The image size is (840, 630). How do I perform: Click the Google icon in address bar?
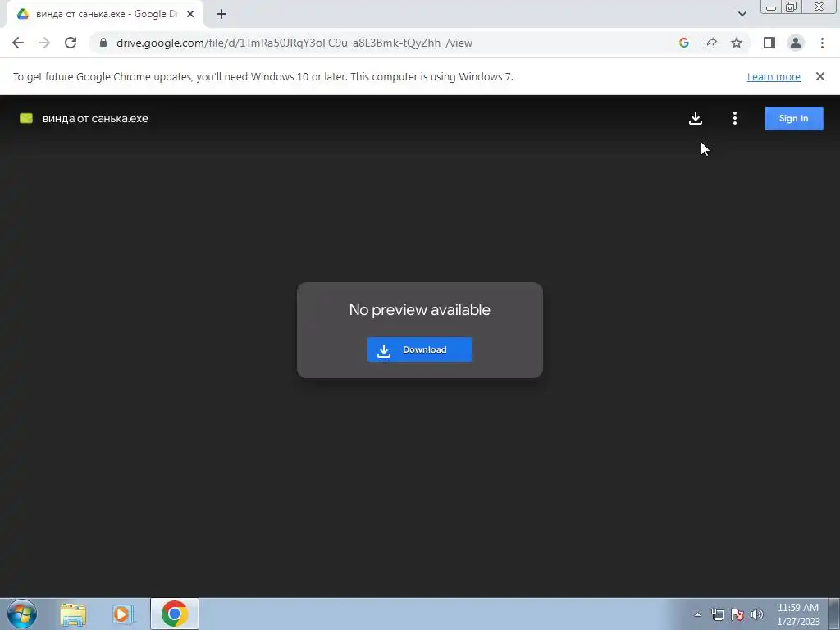point(683,43)
